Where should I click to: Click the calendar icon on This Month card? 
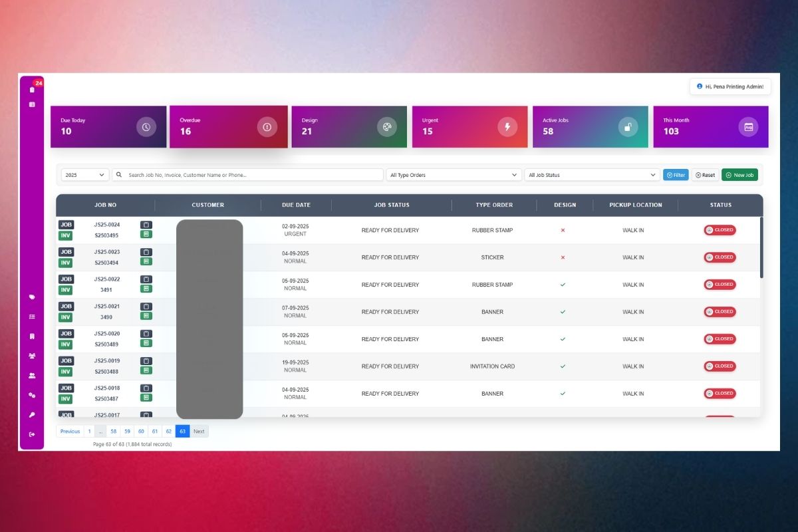click(749, 127)
